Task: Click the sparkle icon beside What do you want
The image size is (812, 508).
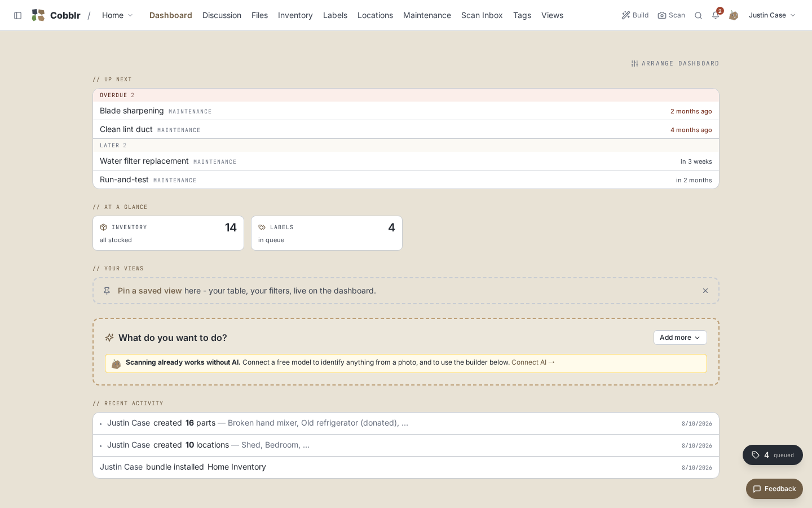Action: pos(109,338)
